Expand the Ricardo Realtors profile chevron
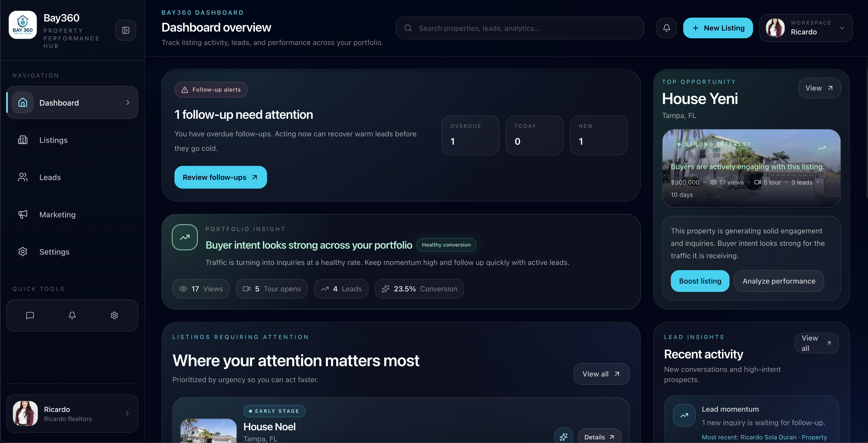Image resolution: width=868 pixels, height=443 pixels. (127, 413)
